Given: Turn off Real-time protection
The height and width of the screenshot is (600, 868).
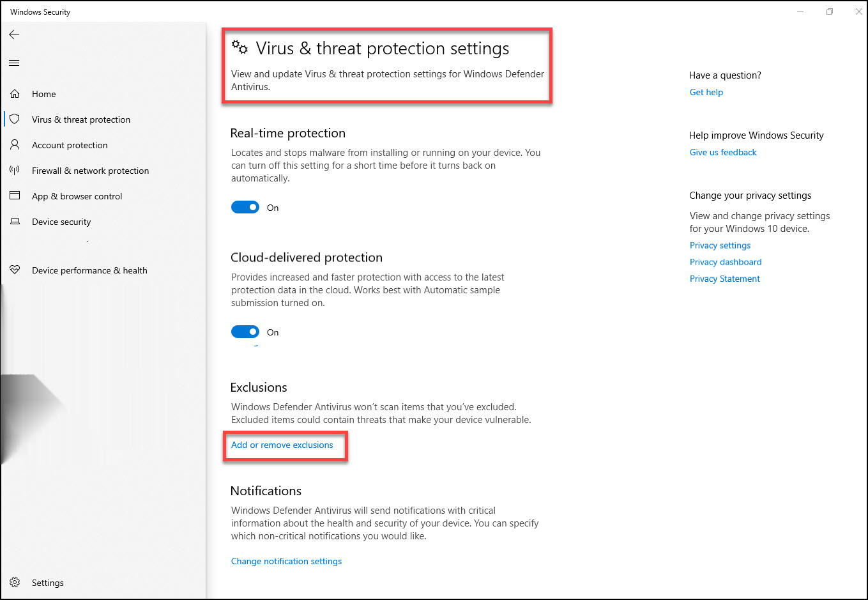Looking at the screenshot, I should coord(245,207).
